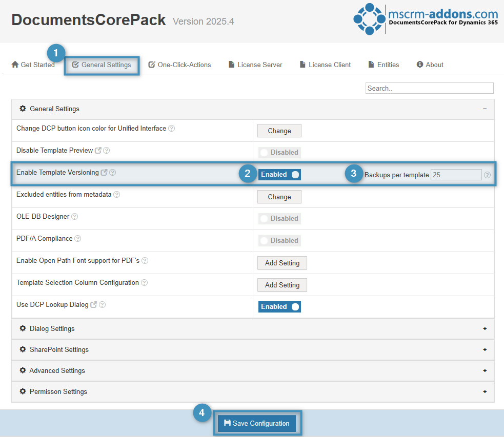Screen dimensions: 504x437
Task: Click help icon next to Backups per template
Action: pos(487,175)
